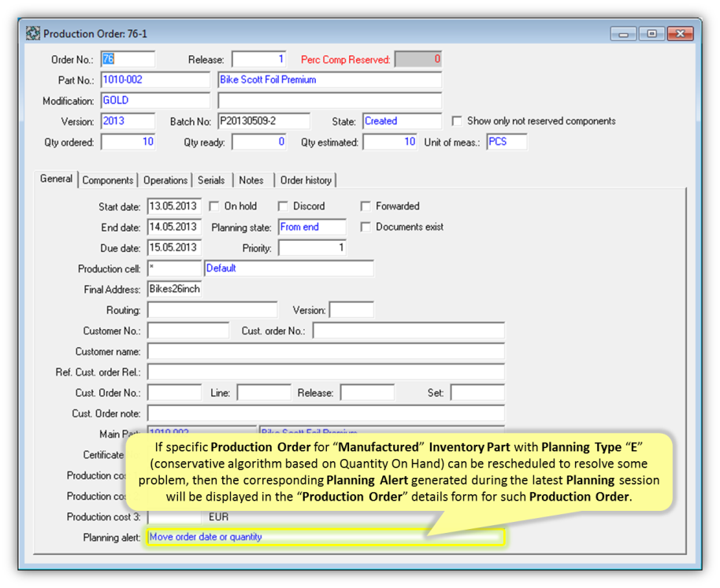The image size is (720, 588).
Task: Click the Qty ready field
Action: (259, 142)
